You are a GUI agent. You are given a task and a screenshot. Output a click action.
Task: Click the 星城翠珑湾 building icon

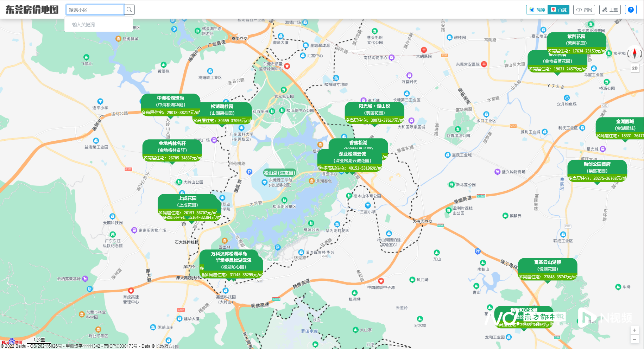coord(306,45)
